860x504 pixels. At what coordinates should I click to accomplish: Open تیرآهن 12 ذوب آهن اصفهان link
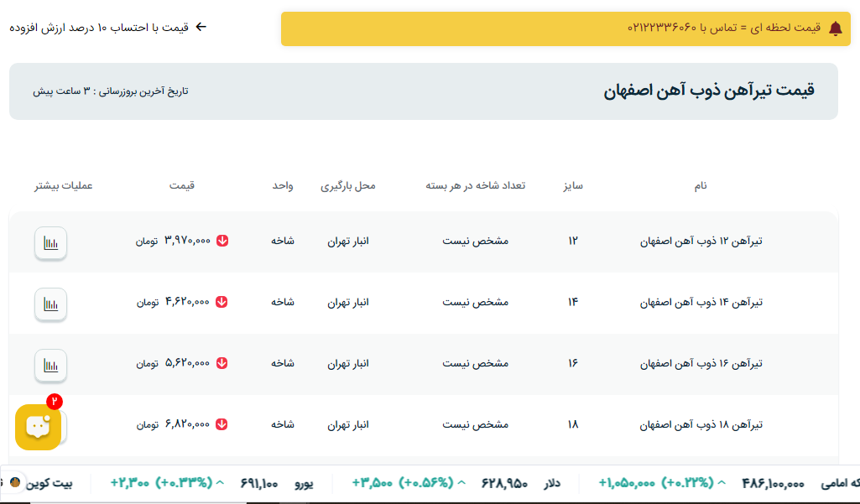click(x=701, y=241)
